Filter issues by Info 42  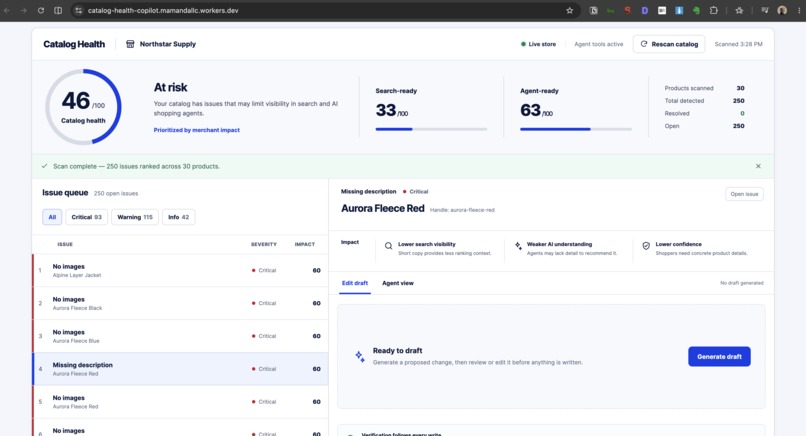178,217
